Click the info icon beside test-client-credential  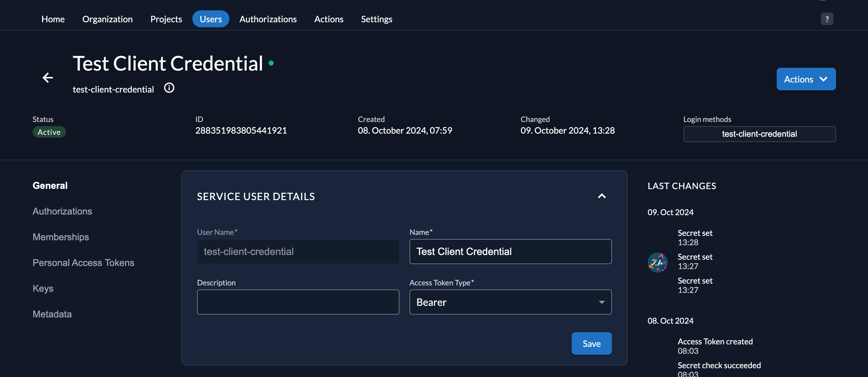169,88
